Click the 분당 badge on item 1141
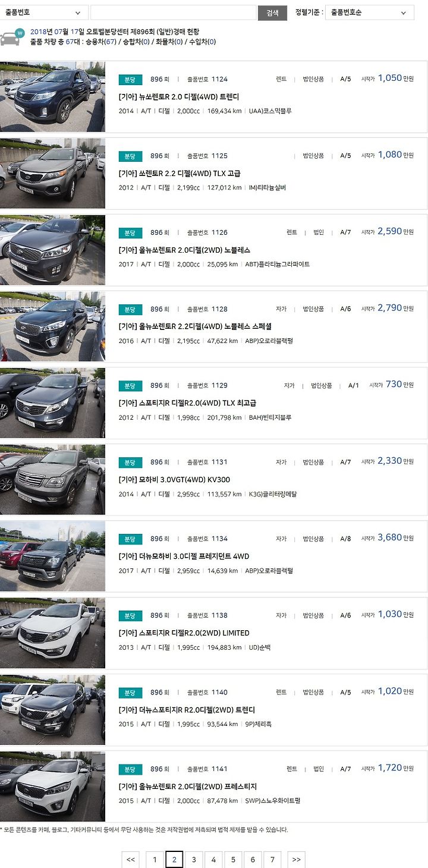Viewport: 428px width, 868px height. pos(130,769)
